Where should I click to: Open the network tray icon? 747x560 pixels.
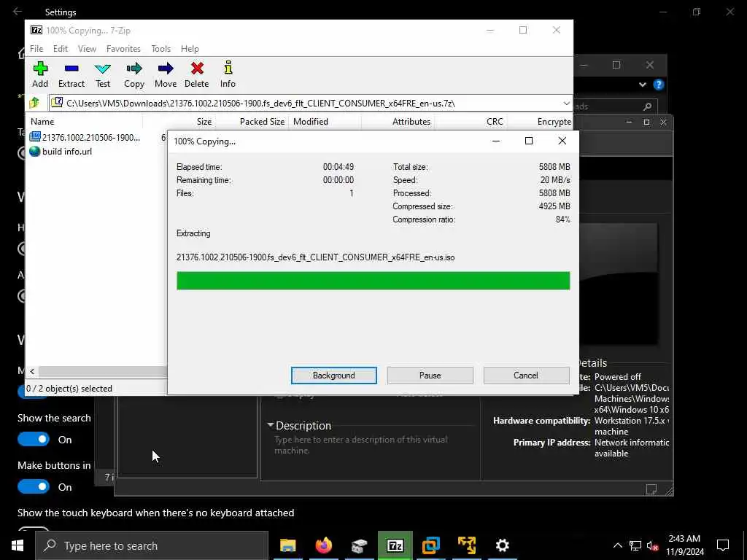(635, 545)
